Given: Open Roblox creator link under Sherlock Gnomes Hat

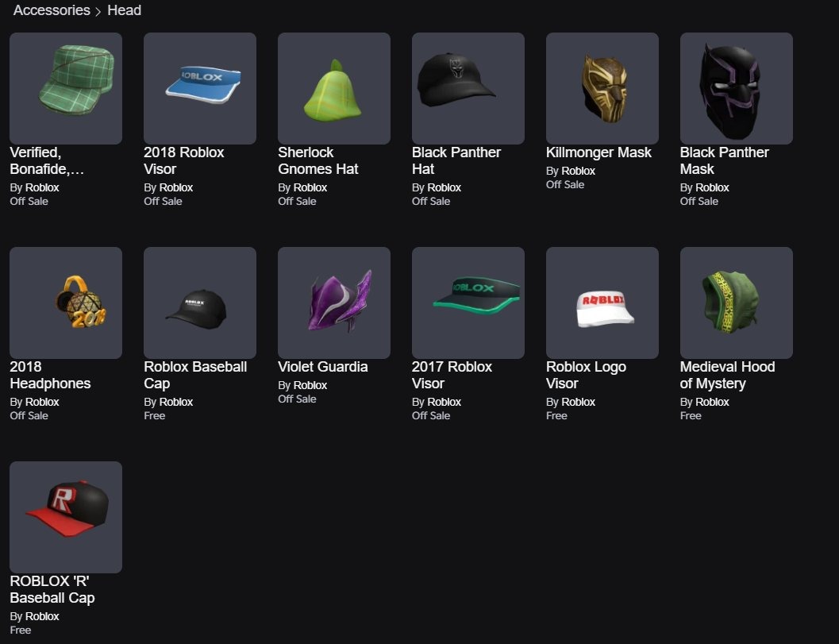Looking at the screenshot, I should pyautogui.click(x=310, y=187).
